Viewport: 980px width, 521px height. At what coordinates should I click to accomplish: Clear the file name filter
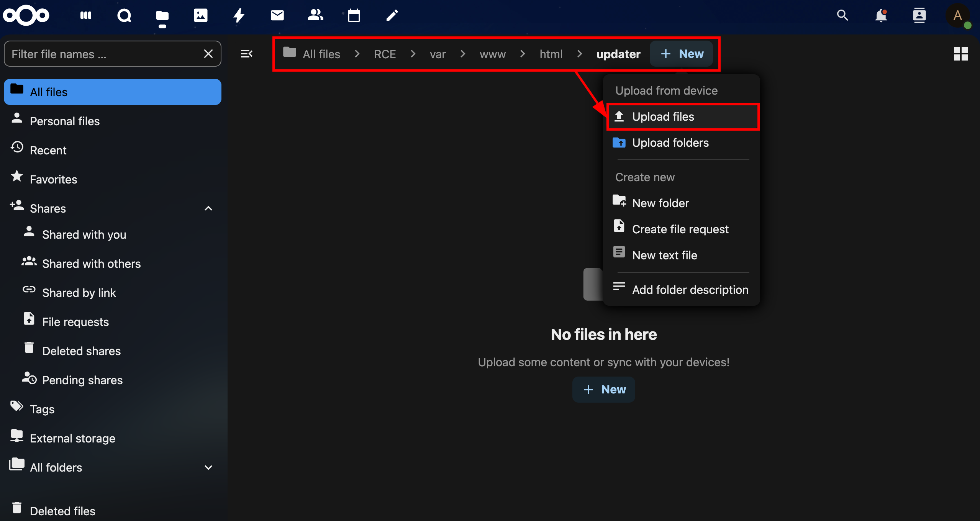(x=208, y=54)
